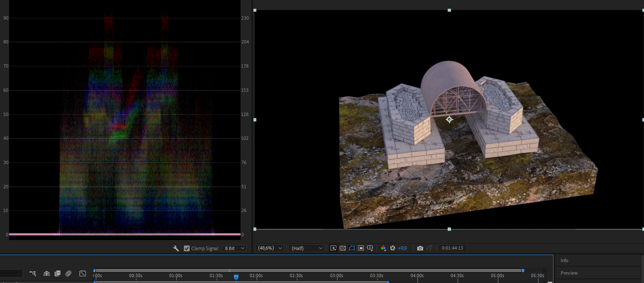The width and height of the screenshot is (644, 283).
Task: Open the 48,6% magnification dropdown
Action: pyautogui.click(x=269, y=248)
